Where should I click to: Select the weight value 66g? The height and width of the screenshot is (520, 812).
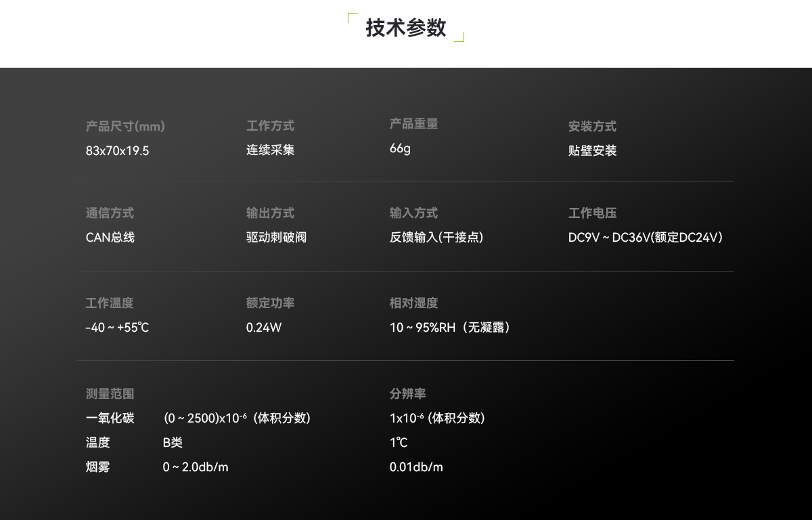[x=398, y=148]
